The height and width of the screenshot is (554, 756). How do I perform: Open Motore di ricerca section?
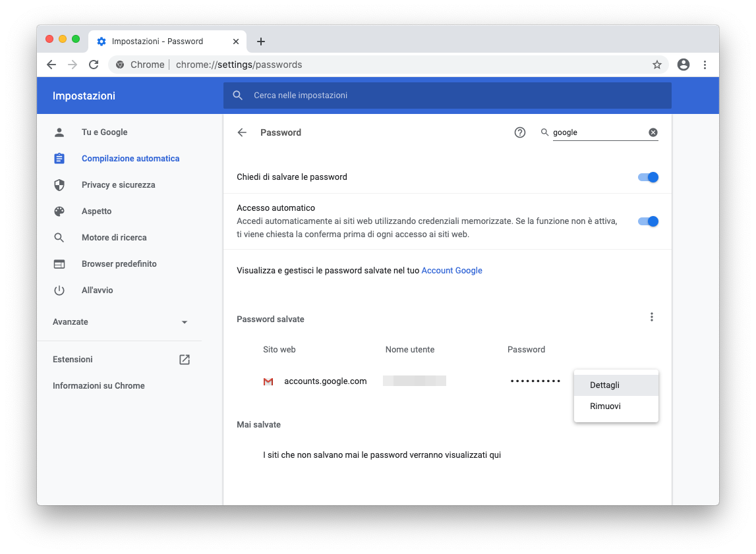tap(114, 238)
